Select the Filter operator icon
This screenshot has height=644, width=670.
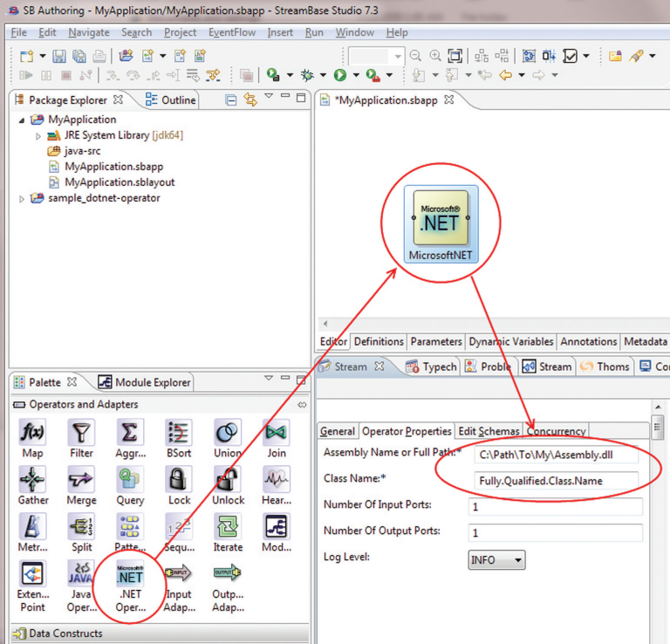coord(81,434)
